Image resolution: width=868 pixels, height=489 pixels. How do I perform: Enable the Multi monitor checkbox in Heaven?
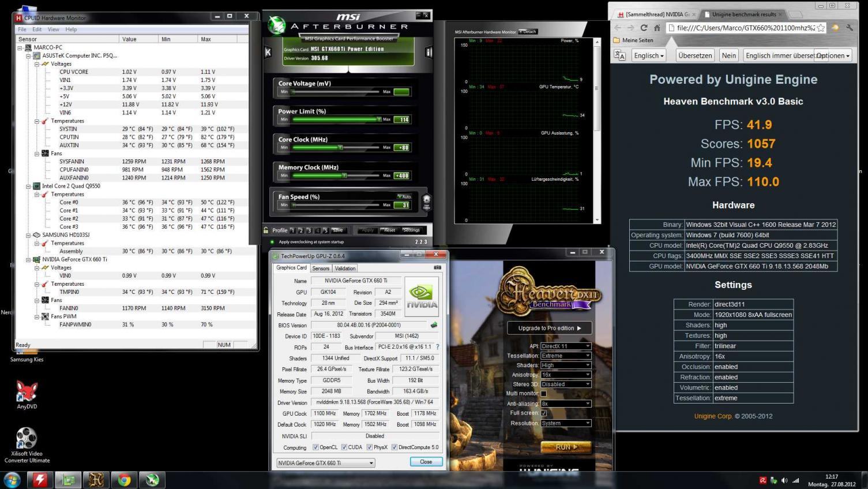[x=543, y=394]
